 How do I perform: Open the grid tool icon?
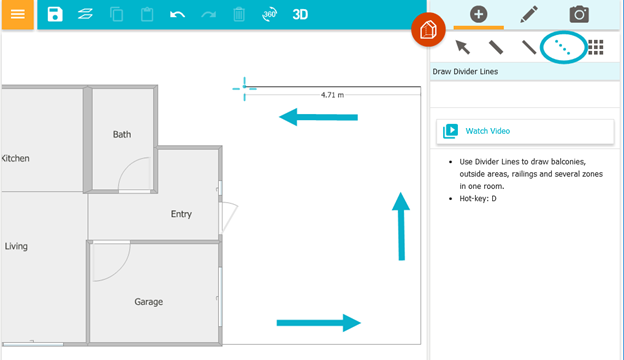click(596, 47)
